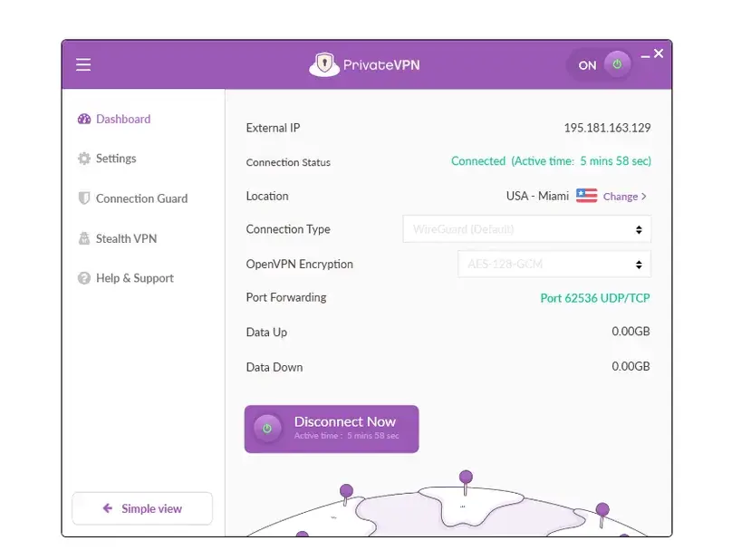Click the Stealth VPN icon

(x=84, y=238)
